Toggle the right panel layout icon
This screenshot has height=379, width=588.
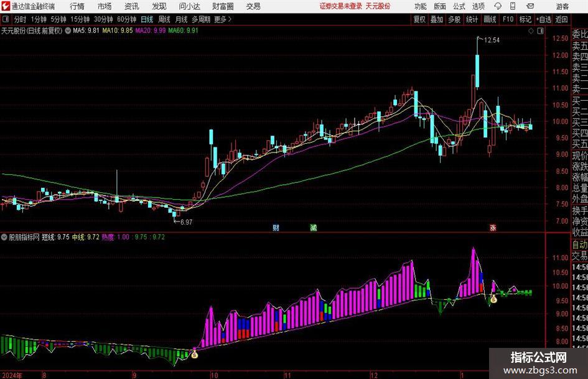click(540, 31)
